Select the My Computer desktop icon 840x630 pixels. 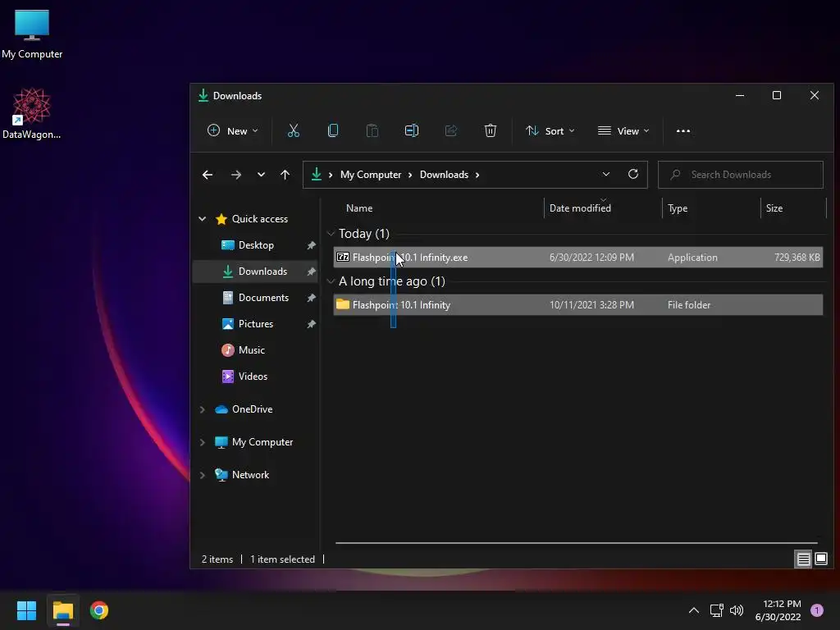(x=32, y=34)
